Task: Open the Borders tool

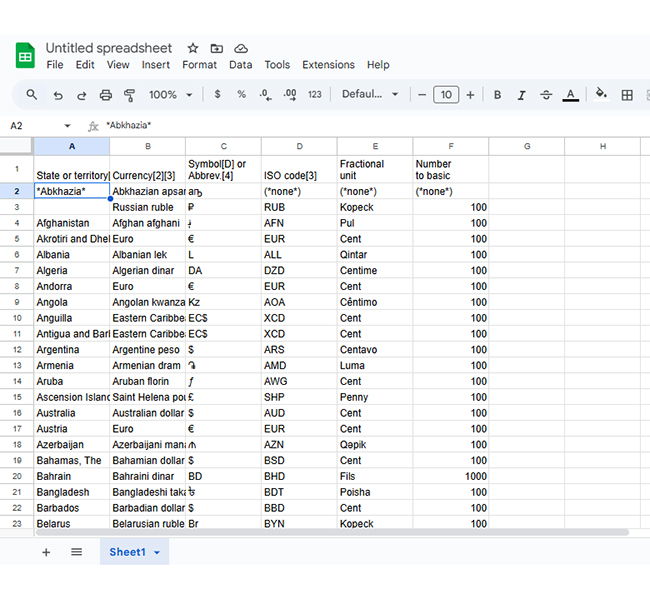Action: coord(627,95)
